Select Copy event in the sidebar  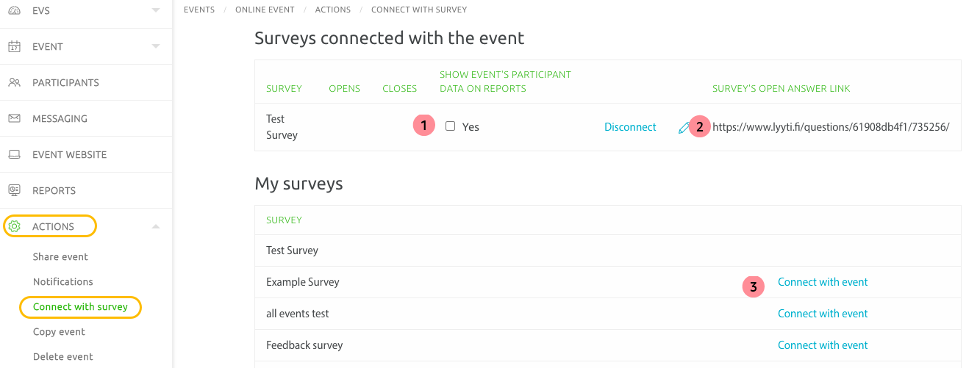point(59,332)
